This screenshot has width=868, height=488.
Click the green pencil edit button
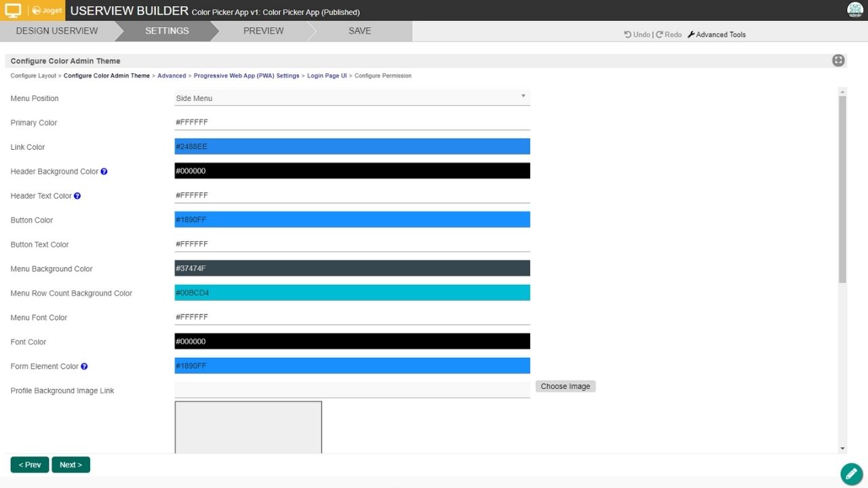click(851, 474)
